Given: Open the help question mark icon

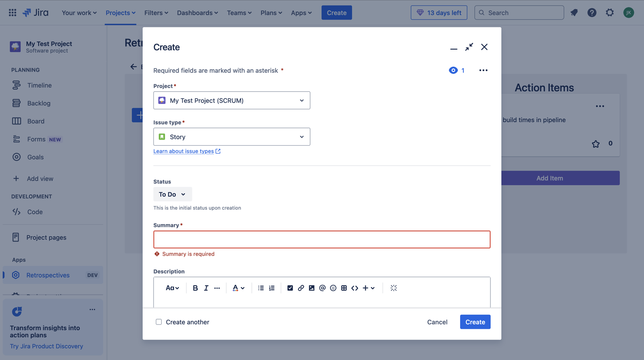Looking at the screenshot, I should 592,12.
